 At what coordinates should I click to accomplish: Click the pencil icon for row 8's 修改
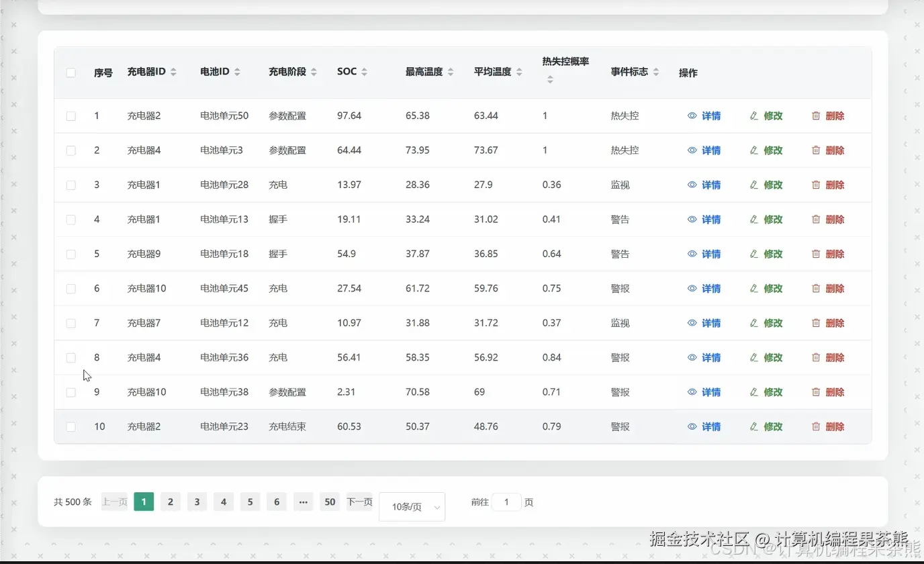tap(753, 357)
